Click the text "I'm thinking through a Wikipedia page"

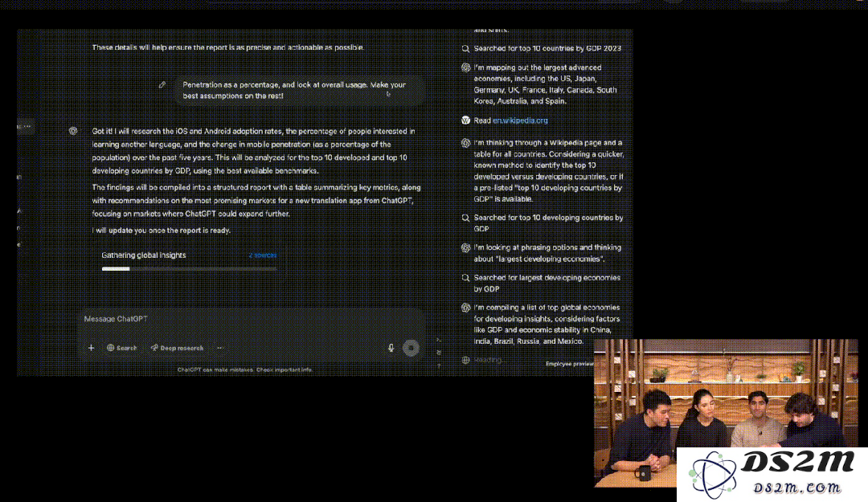[x=549, y=170]
